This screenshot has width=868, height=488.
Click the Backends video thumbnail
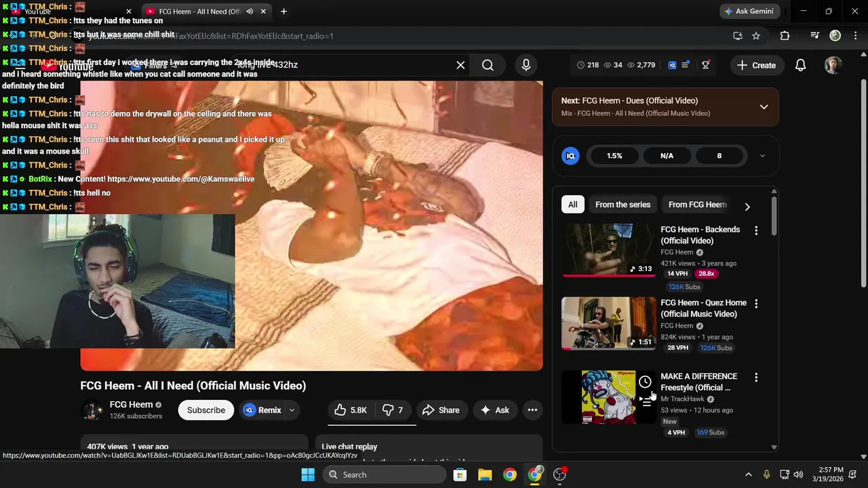click(x=608, y=250)
